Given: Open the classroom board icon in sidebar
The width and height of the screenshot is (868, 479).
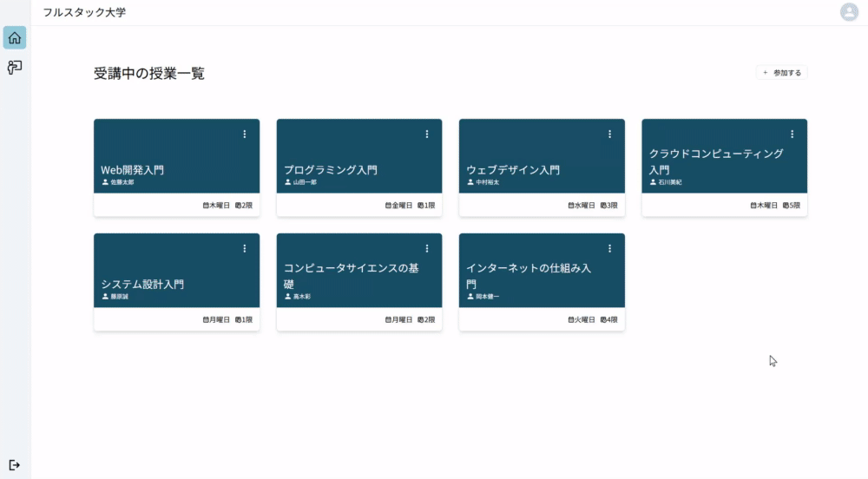Looking at the screenshot, I should pyautogui.click(x=15, y=68).
